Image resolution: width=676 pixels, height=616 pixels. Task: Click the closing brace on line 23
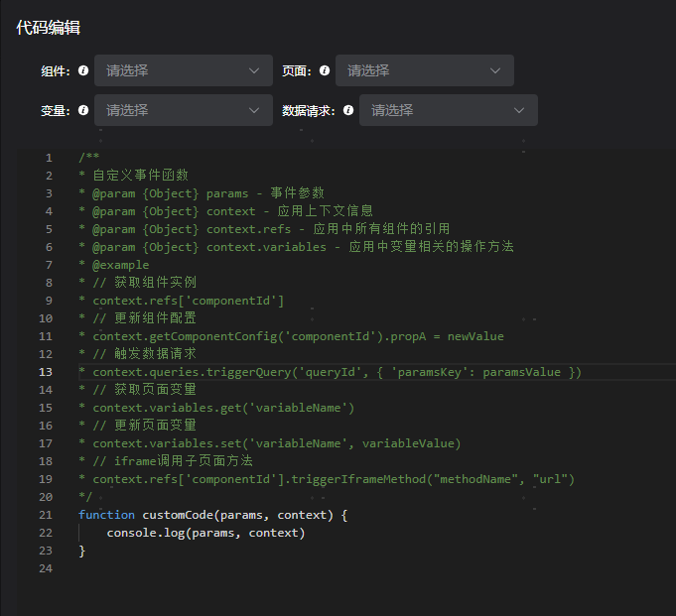81,551
